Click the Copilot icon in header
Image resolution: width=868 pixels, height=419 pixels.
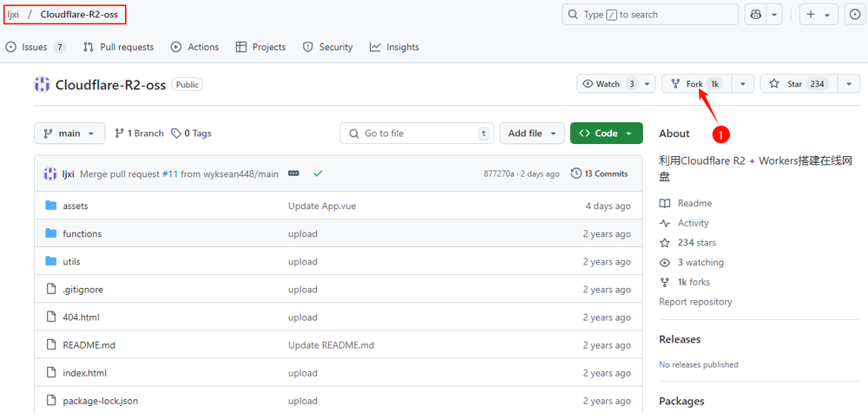coord(755,15)
